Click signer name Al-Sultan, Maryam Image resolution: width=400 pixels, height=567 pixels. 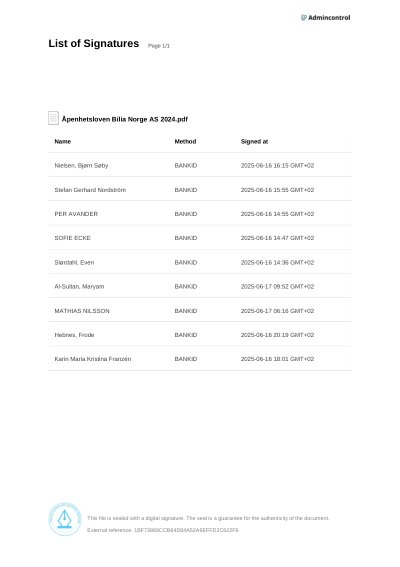[x=79, y=286]
